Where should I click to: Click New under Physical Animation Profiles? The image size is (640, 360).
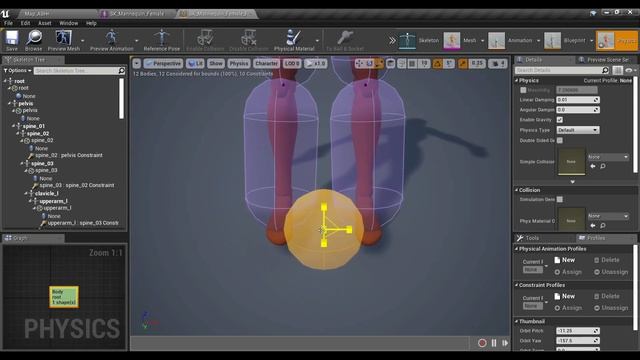pyautogui.click(x=564, y=260)
